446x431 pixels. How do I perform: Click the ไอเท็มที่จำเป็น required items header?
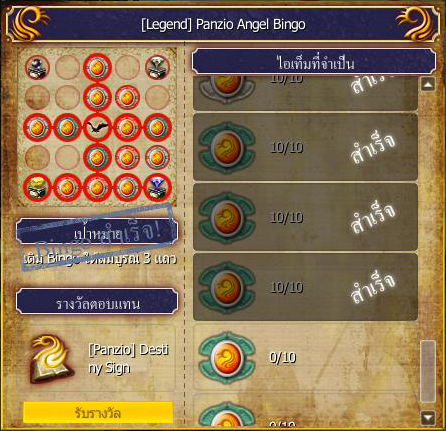tap(314, 61)
